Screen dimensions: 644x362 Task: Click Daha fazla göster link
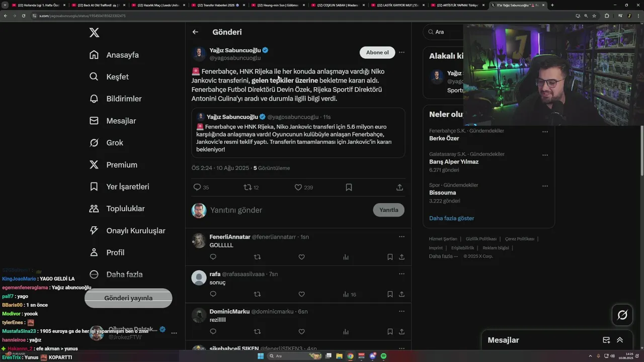[452, 218]
